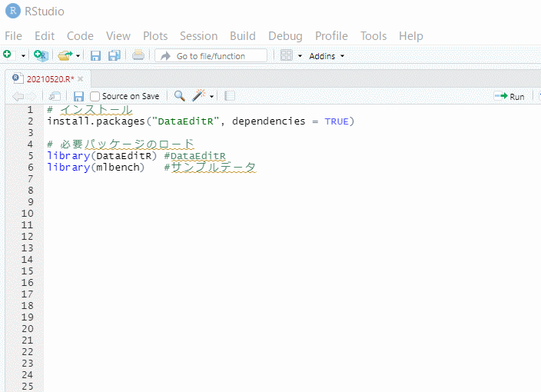The image size is (541, 392).
Task: Save current script in editor toolbar
Action: click(x=78, y=96)
